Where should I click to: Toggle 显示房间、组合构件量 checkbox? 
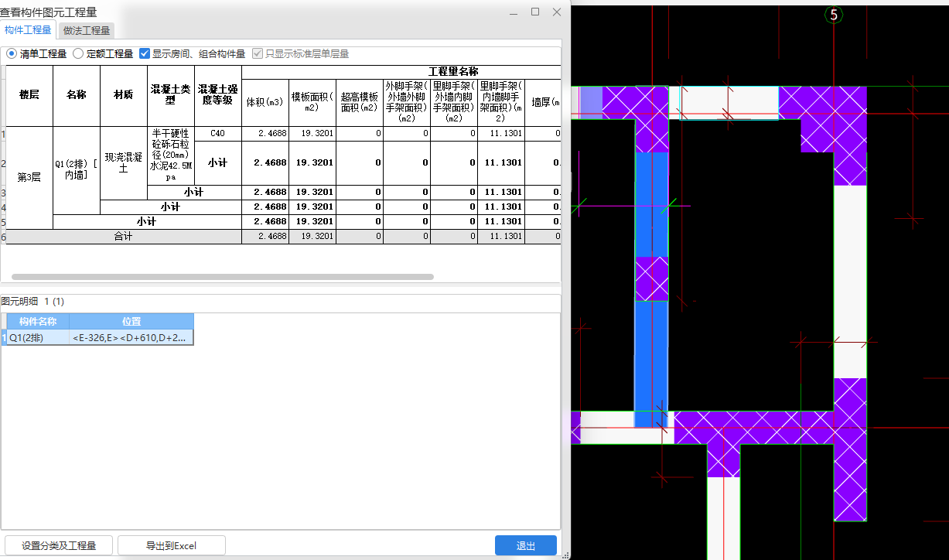pos(192,54)
